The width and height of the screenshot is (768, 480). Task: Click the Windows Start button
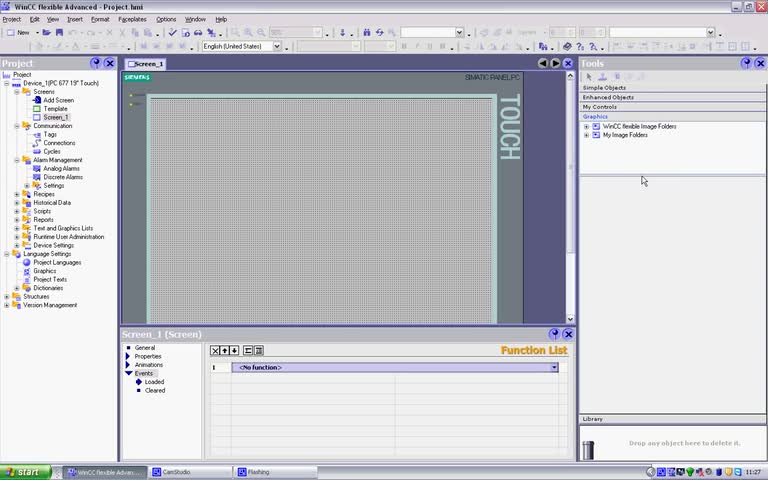click(25, 472)
